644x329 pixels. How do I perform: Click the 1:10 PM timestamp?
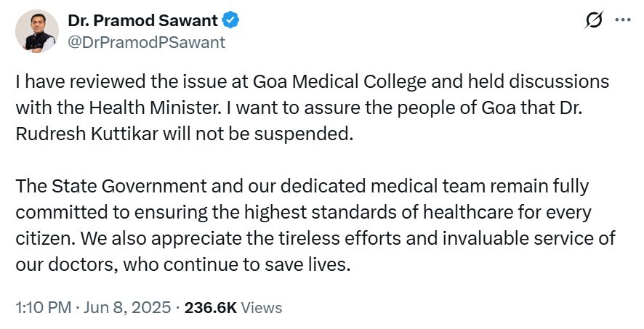point(42,307)
